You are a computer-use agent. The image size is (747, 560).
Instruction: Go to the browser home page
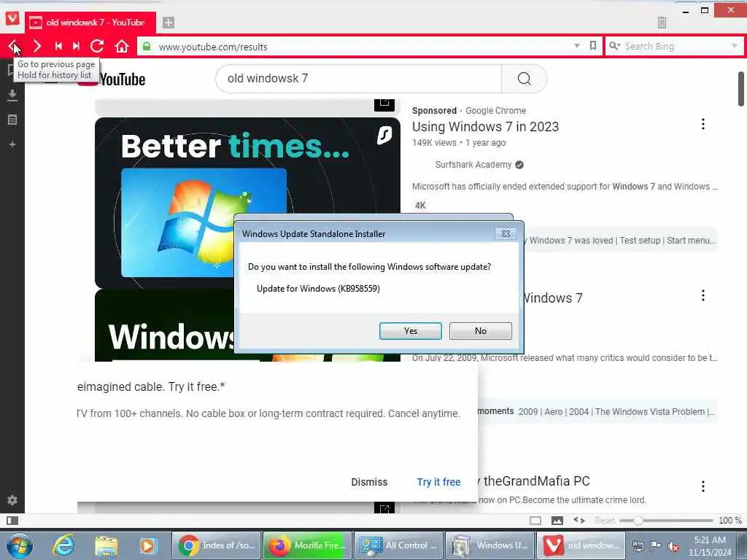tap(122, 46)
